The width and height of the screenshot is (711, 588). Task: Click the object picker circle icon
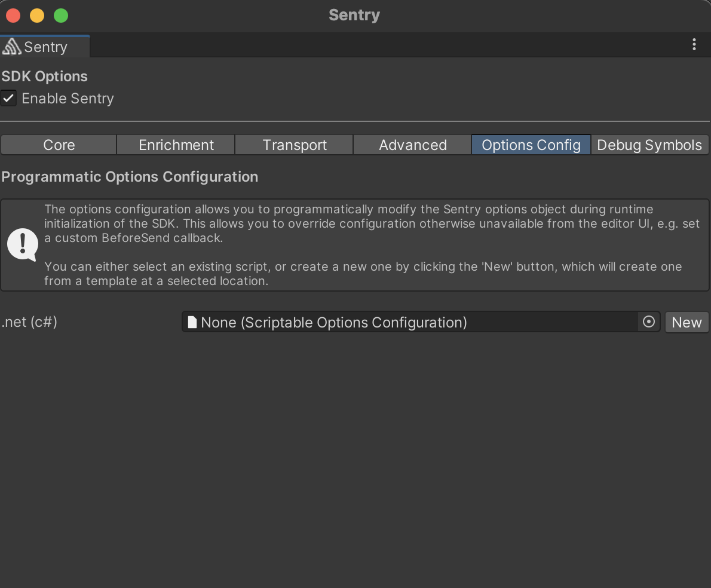[649, 322]
